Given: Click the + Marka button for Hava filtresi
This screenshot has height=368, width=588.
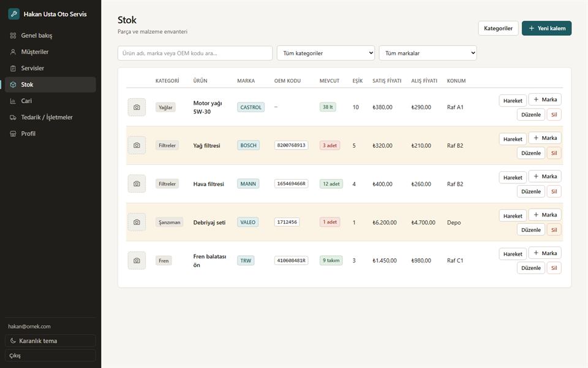Looking at the screenshot, I should tap(545, 177).
